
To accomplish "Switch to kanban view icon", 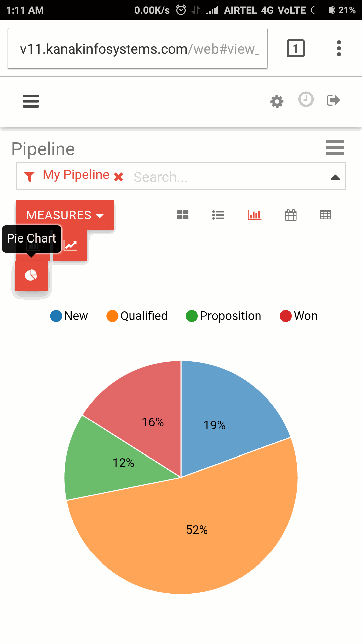I will [183, 215].
